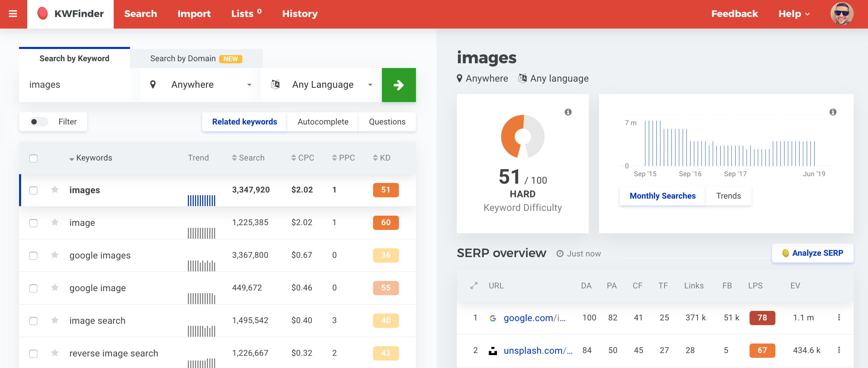
Task: Open the Anywhere location dropdown
Action: (x=201, y=85)
